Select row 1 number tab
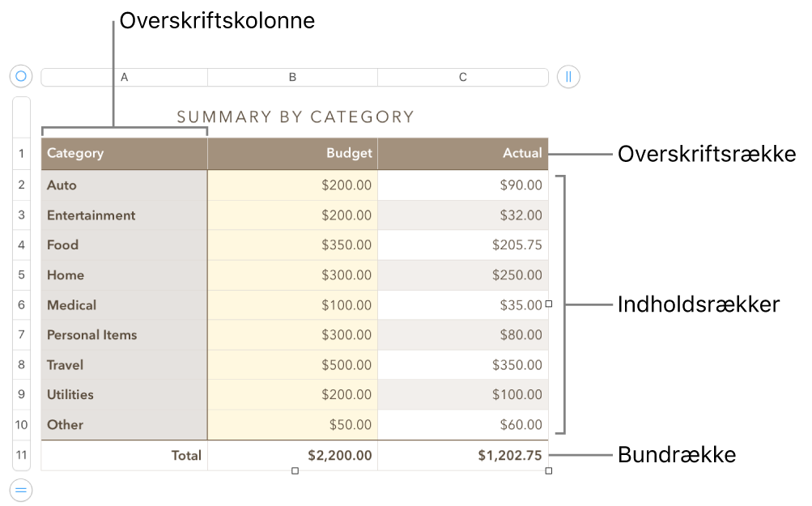The height and width of the screenshot is (506, 812). tap(21, 153)
